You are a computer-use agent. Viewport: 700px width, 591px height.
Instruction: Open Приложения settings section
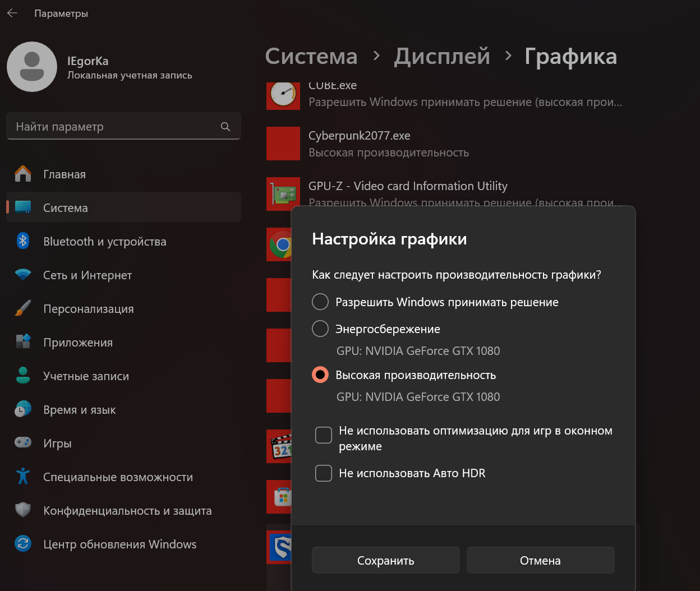(x=123, y=342)
